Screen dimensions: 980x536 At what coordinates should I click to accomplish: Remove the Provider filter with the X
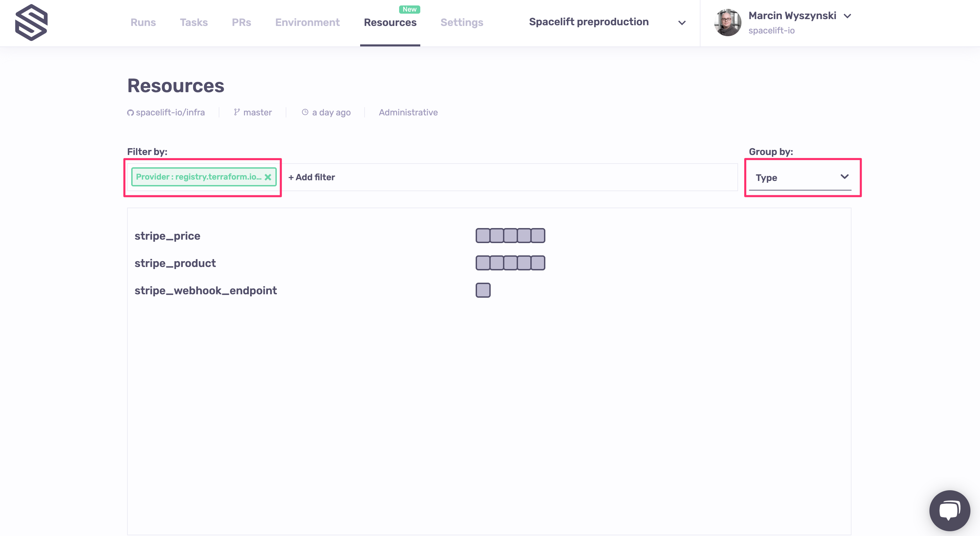pos(268,177)
